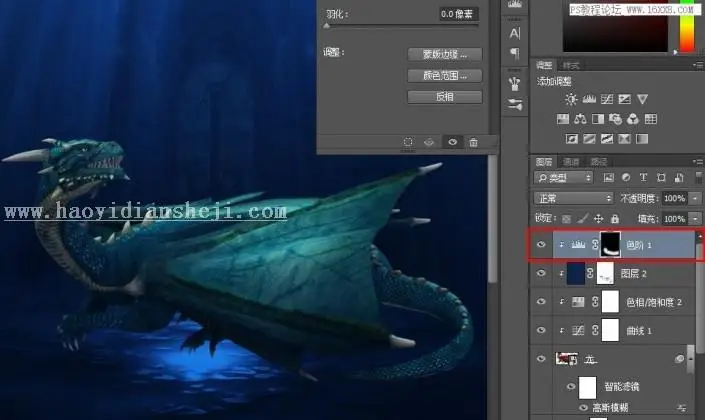Delete mask using the trash icon
This screenshot has height=420, width=705.
click(x=473, y=142)
